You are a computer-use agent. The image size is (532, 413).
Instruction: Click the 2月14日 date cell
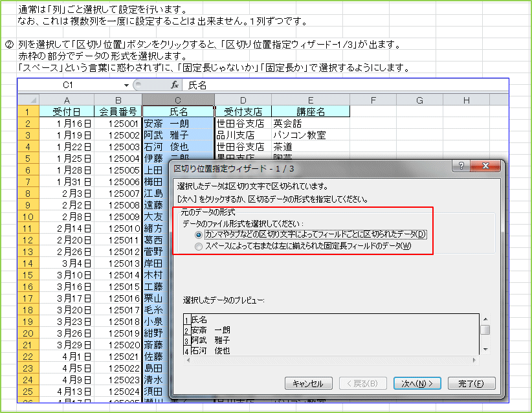point(67,229)
